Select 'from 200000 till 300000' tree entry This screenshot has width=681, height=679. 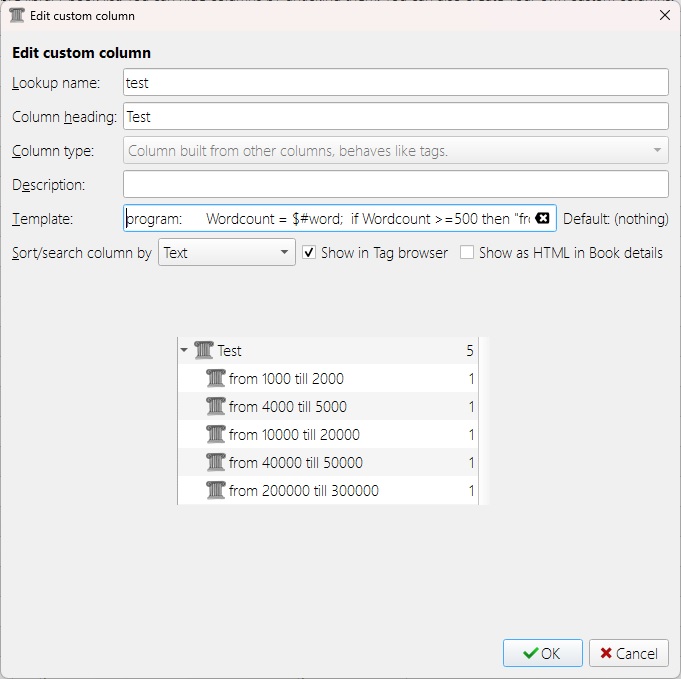[303, 491]
